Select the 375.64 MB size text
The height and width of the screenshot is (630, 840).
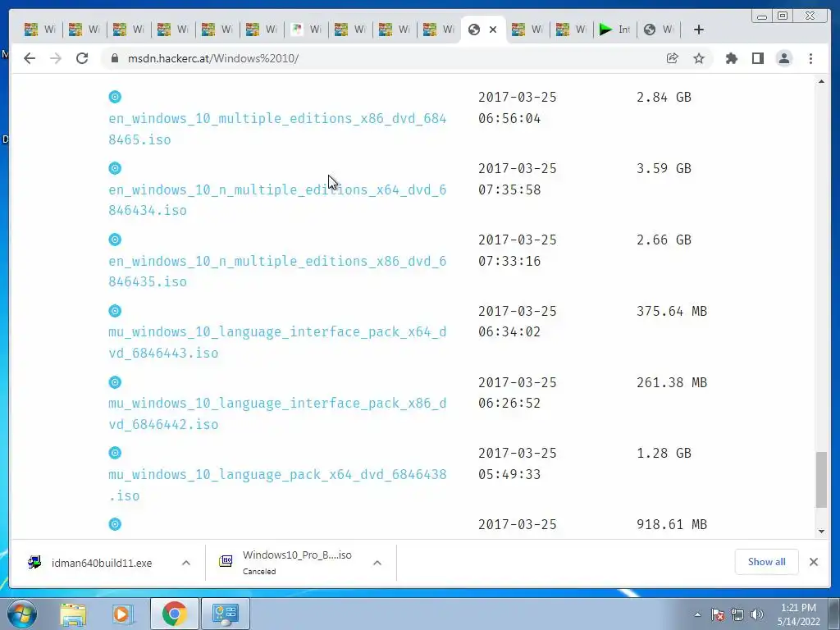coord(672,311)
